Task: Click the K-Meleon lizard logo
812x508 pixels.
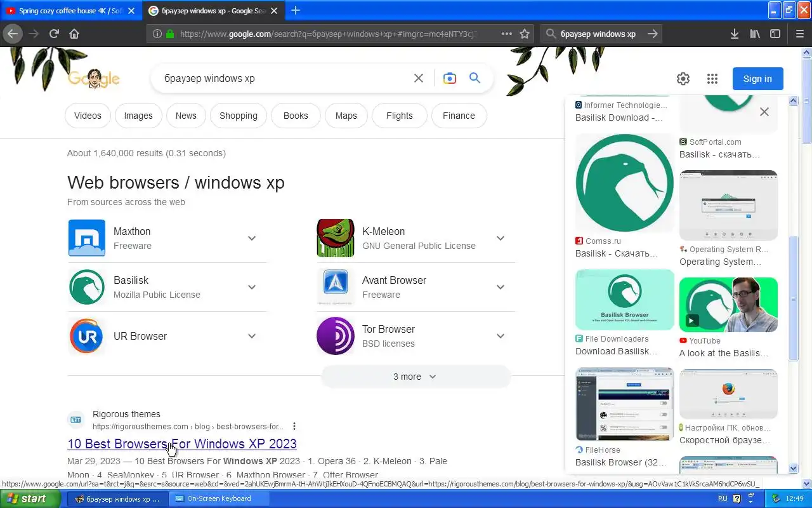Action: click(x=335, y=238)
